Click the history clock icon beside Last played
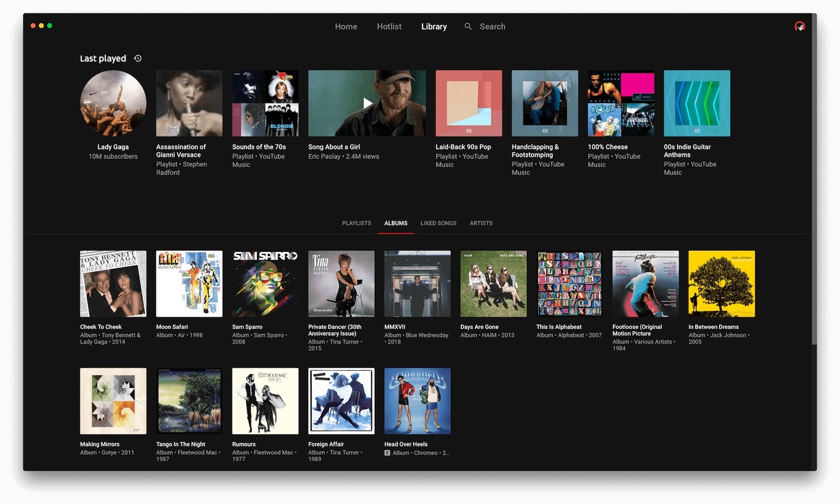The height and width of the screenshot is (504, 840). 137,58
